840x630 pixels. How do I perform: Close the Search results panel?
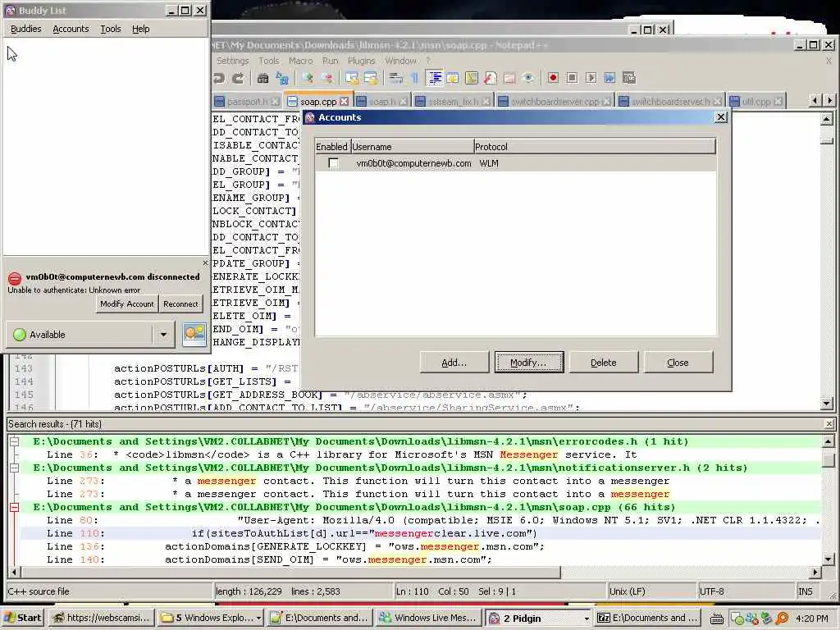tap(829, 424)
